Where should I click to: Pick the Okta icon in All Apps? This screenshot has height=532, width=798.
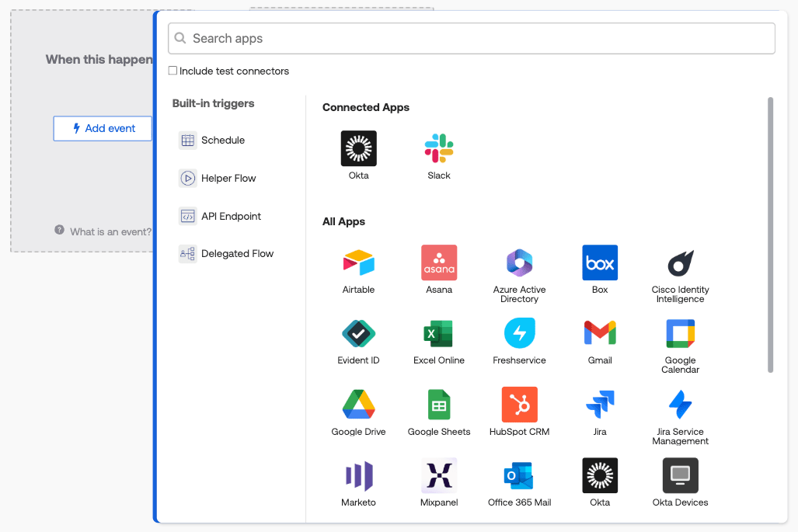[x=600, y=475]
